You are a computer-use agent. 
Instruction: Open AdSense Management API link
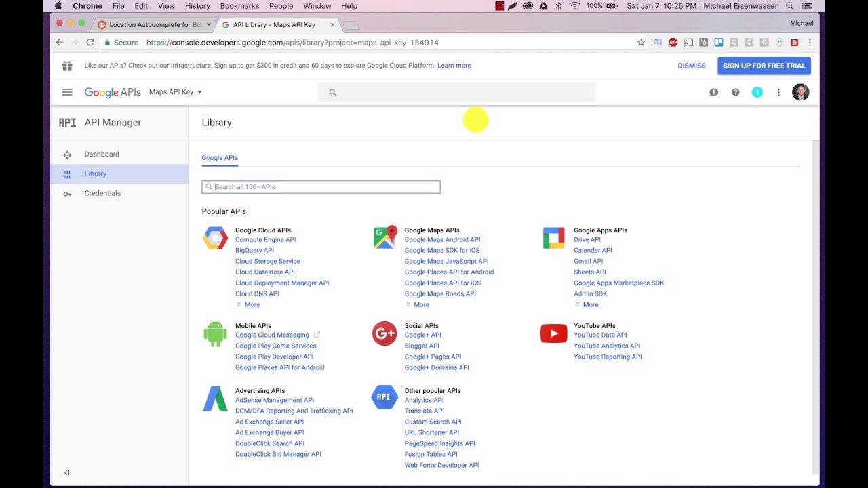click(275, 401)
